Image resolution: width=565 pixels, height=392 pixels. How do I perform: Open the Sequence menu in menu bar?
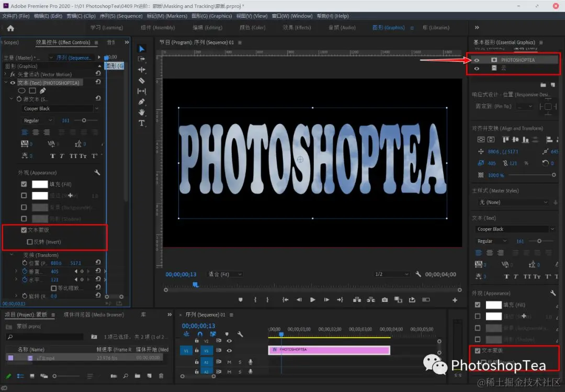(x=122, y=16)
